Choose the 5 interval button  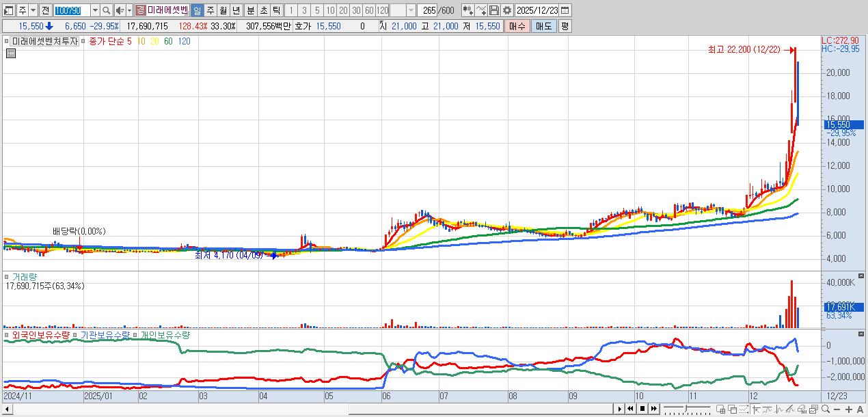point(317,10)
